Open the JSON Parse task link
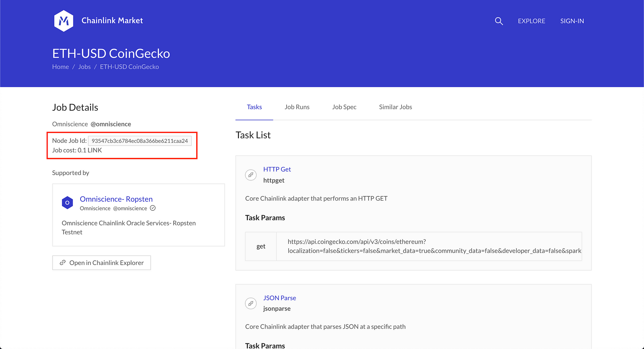The height and width of the screenshot is (349, 644). [x=280, y=298]
